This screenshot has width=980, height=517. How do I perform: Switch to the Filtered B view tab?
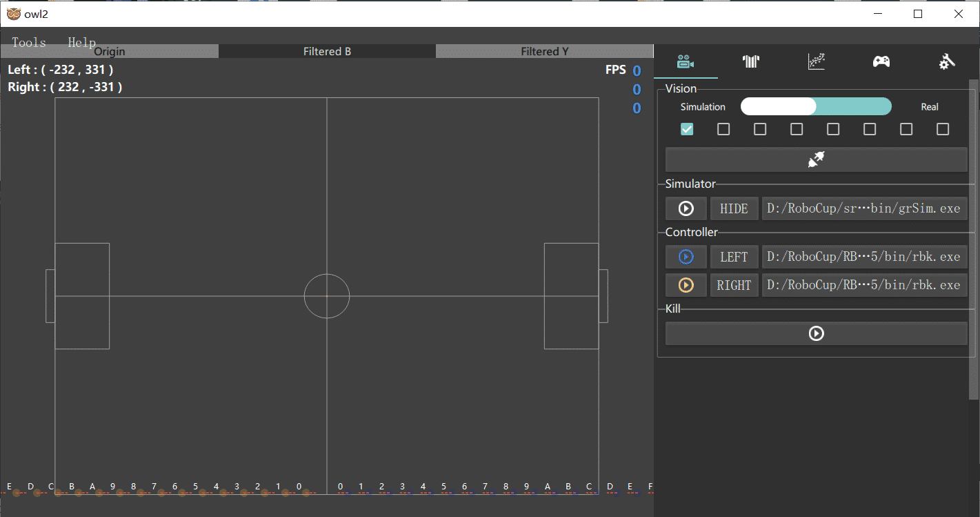pyautogui.click(x=327, y=51)
